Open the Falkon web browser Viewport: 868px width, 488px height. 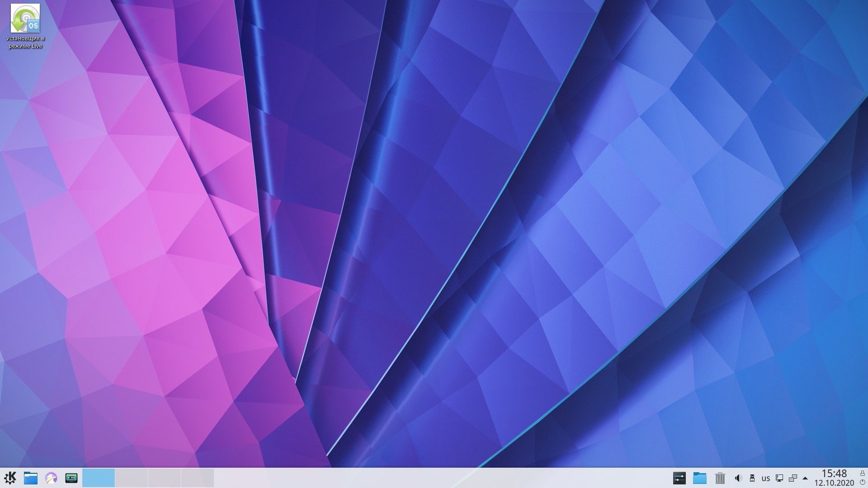point(51,478)
